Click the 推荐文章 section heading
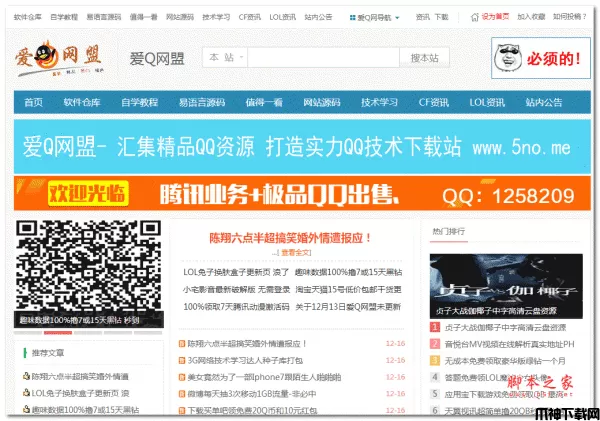The height and width of the screenshot is (421, 600). (x=48, y=353)
